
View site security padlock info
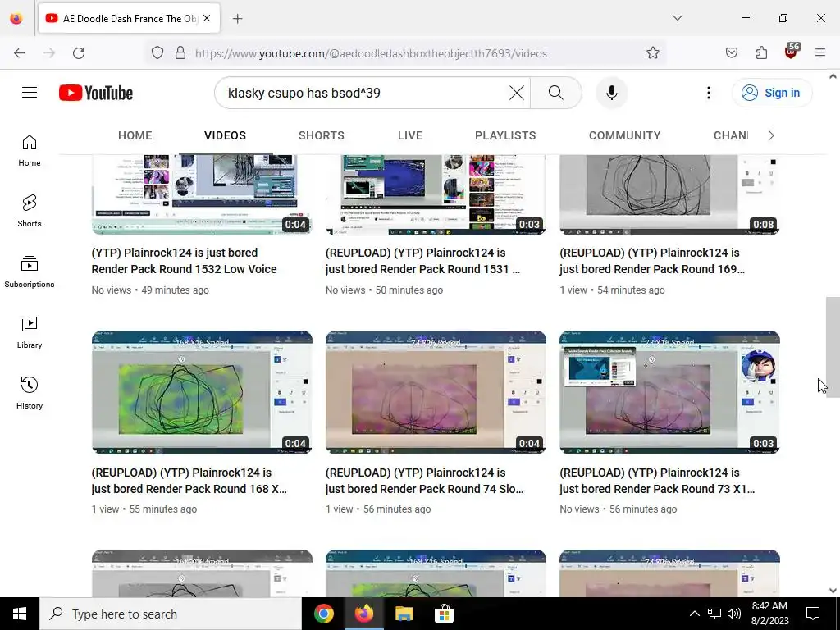click(x=180, y=53)
